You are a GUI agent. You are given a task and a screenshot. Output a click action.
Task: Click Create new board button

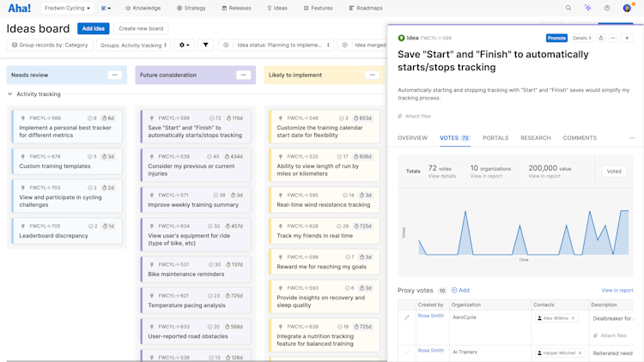pyautogui.click(x=141, y=28)
